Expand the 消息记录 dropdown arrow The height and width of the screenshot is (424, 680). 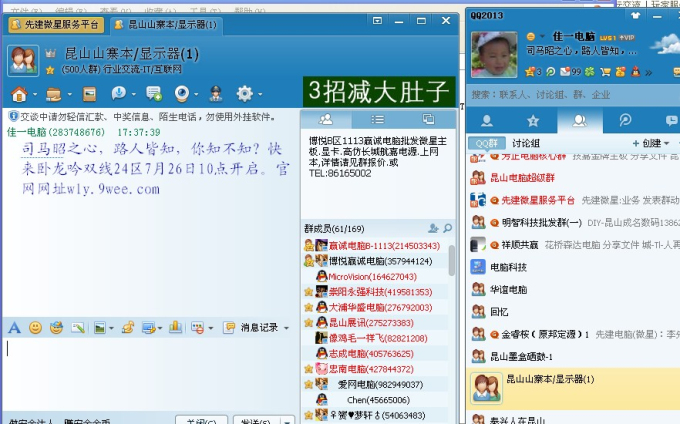point(287,327)
